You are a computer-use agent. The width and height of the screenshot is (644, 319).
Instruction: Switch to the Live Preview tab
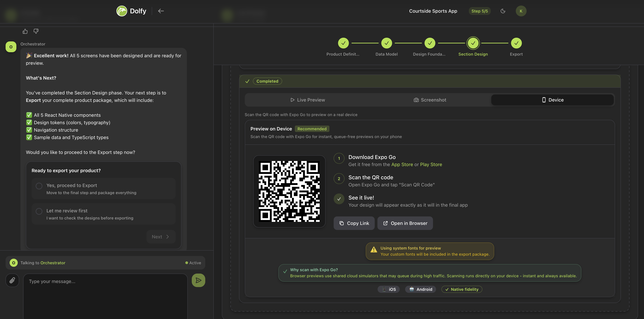(308, 100)
